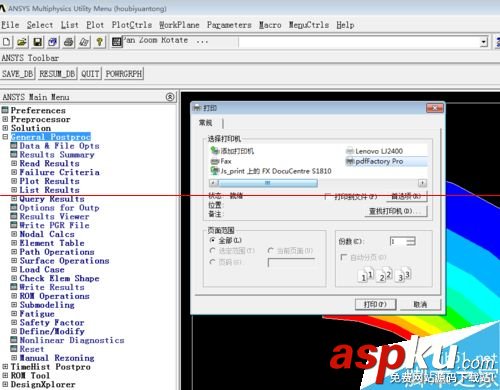
Task: Click the printer list scroll right arrow
Action: pyautogui.click(x=422, y=183)
